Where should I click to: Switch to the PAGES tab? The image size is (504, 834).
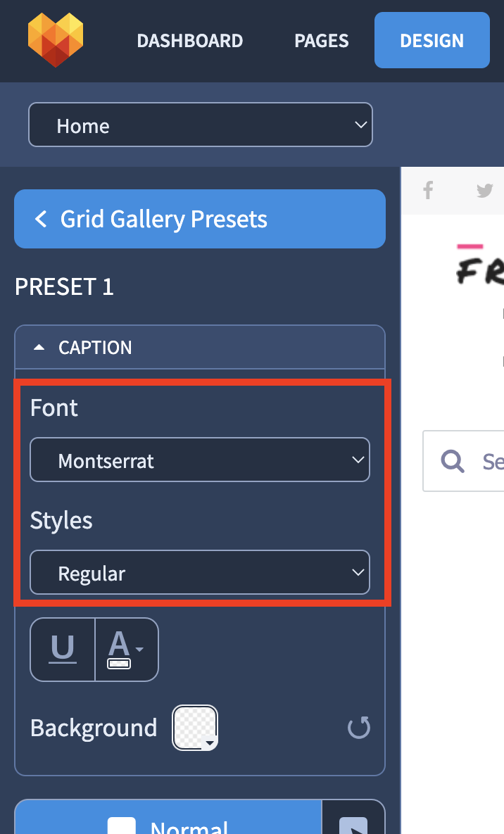[322, 40]
